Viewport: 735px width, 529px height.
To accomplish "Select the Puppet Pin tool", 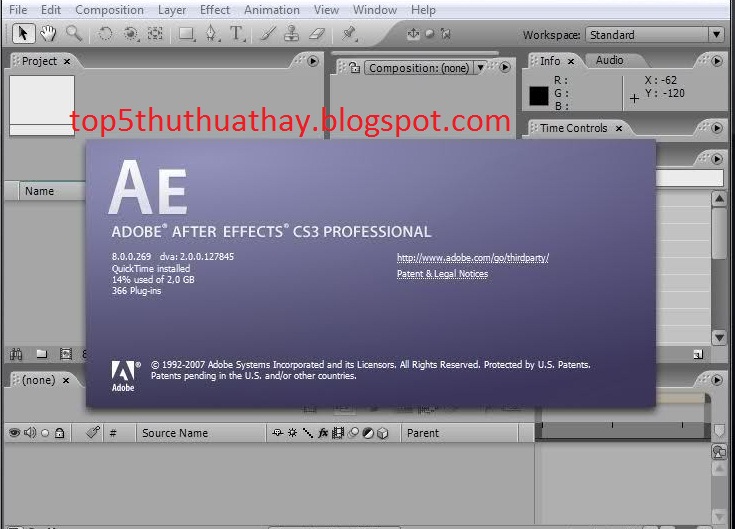I will pos(349,34).
